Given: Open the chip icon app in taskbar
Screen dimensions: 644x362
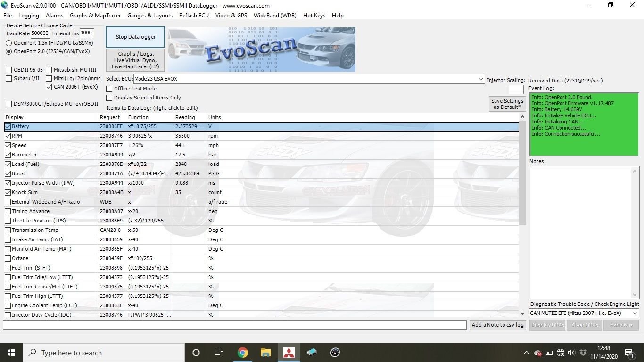Looking at the screenshot, I should pos(312,353).
